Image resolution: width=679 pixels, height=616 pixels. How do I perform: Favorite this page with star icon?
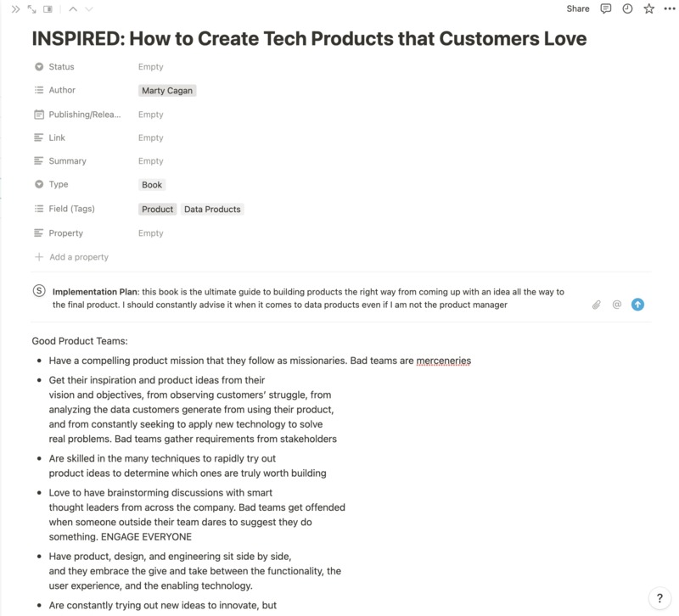(648, 8)
